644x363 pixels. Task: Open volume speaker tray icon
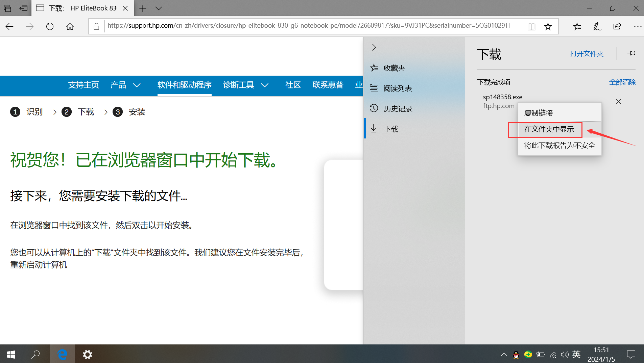click(x=565, y=354)
